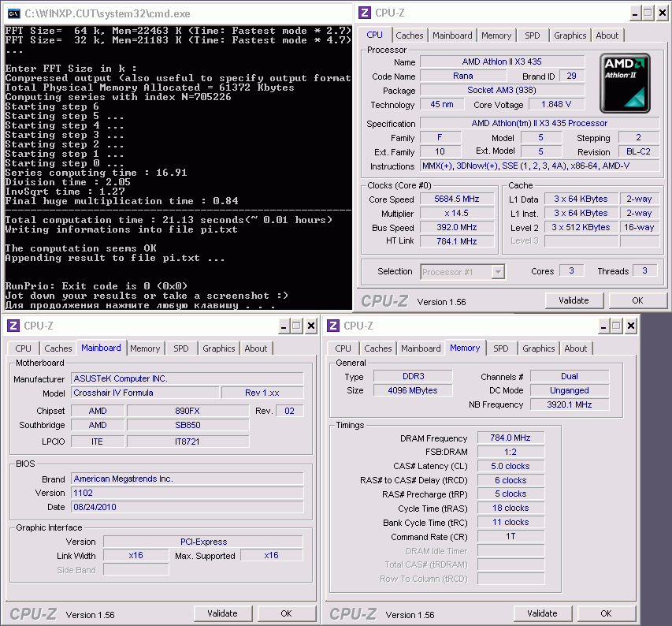Click the Chipset value 890FX

click(187, 411)
